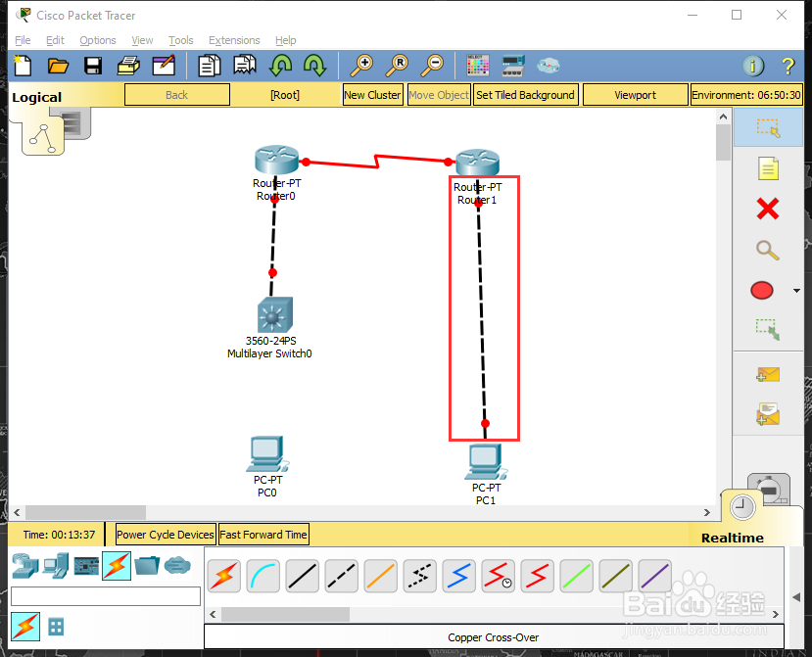This screenshot has height=657, width=812.
Task: Click the Environment time button
Action: 746,95
